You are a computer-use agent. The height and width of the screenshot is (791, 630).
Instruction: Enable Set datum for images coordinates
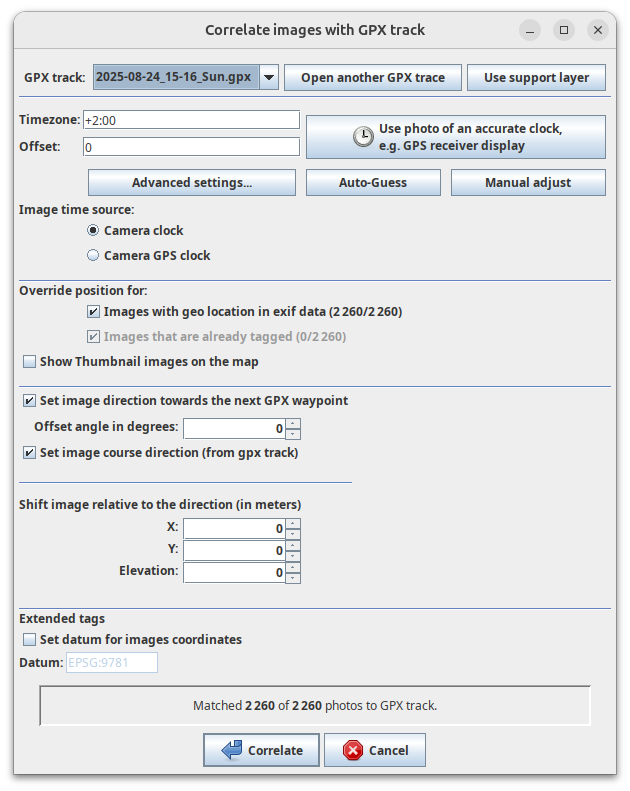pyautogui.click(x=30, y=639)
